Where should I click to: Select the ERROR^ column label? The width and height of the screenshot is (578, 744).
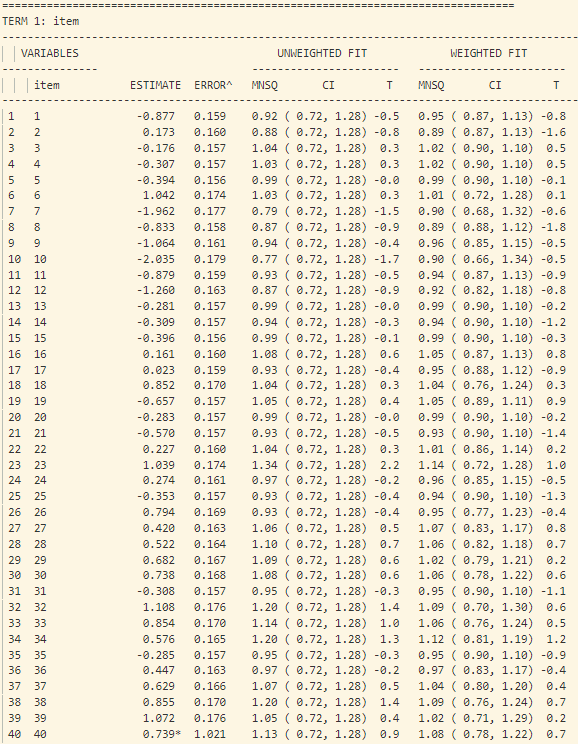point(213,85)
